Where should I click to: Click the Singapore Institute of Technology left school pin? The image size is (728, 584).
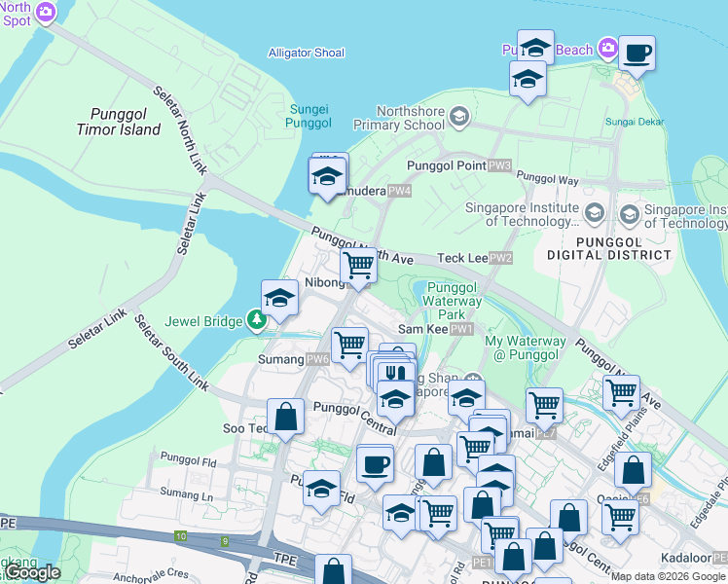pyautogui.click(x=595, y=214)
